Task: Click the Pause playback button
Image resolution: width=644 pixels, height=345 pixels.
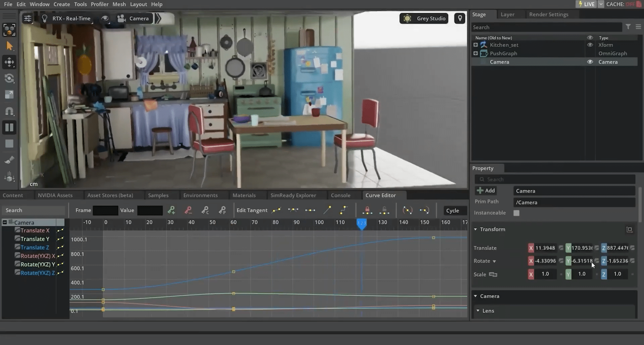Action: coord(9,127)
